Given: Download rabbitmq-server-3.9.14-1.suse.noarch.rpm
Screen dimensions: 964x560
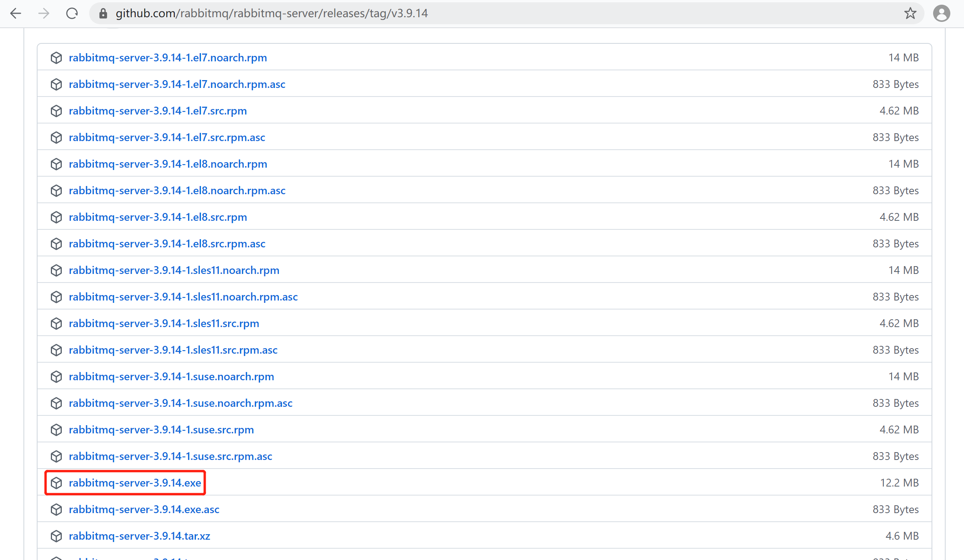Looking at the screenshot, I should point(172,377).
